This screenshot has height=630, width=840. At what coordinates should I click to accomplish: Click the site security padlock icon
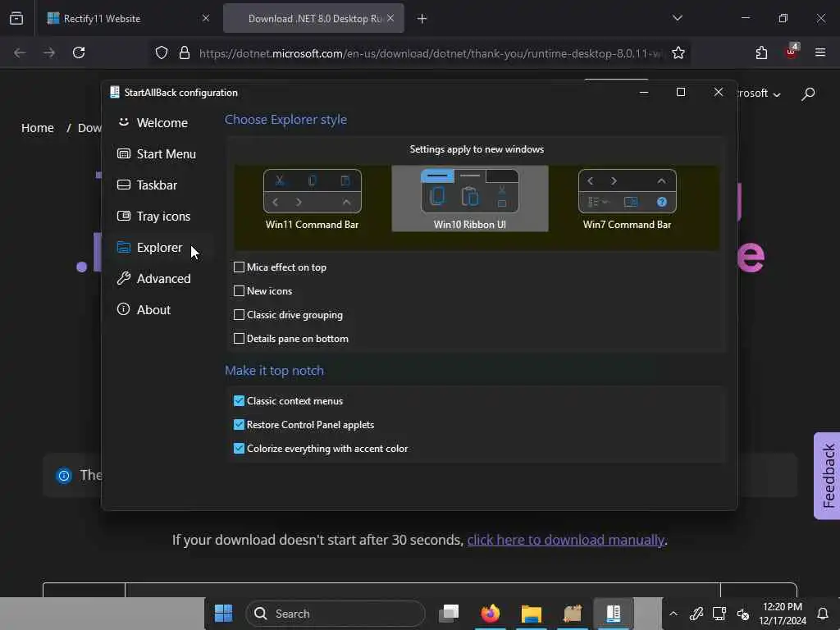185,53
